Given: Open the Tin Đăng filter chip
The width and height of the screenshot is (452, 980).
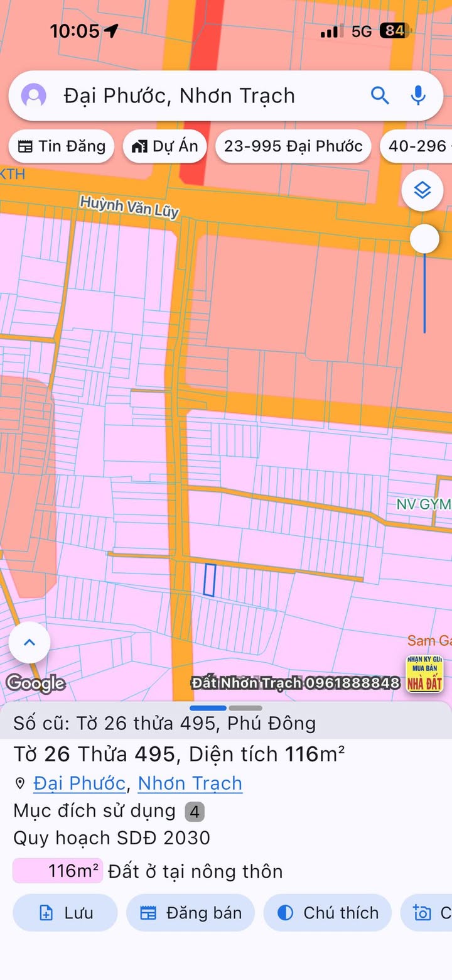Looking at the screenshot, I should [62, 146].
